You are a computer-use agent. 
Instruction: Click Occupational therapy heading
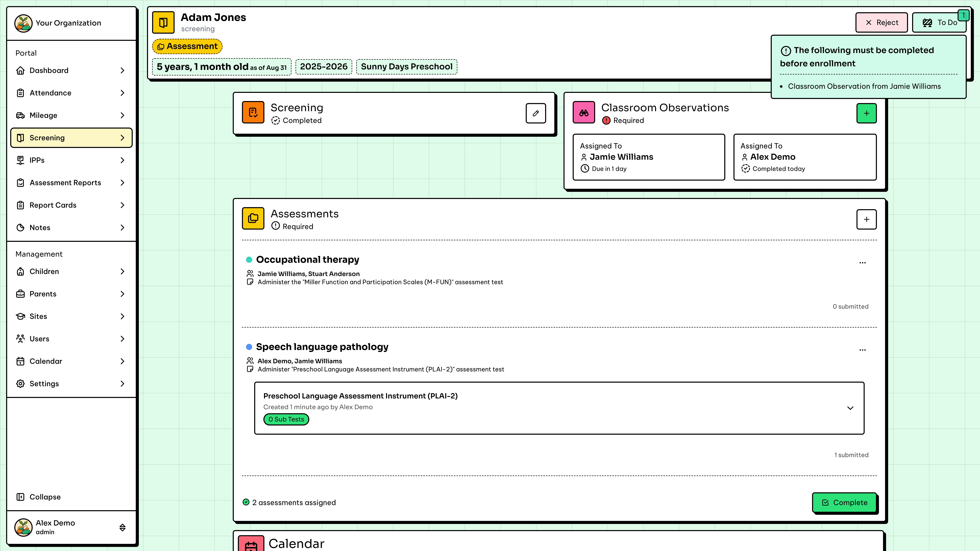point(307,260)
